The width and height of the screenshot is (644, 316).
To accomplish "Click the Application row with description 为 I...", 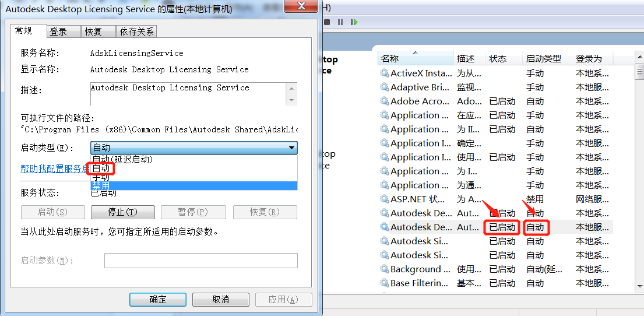I will 495,171.
